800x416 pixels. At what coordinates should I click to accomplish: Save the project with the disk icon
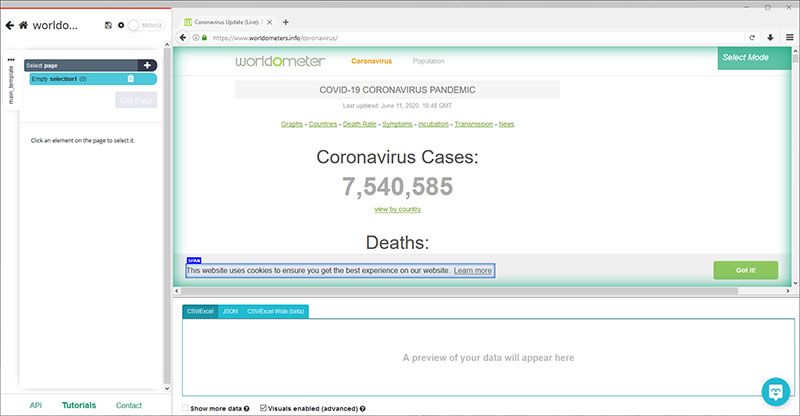[x=108, y=25]
